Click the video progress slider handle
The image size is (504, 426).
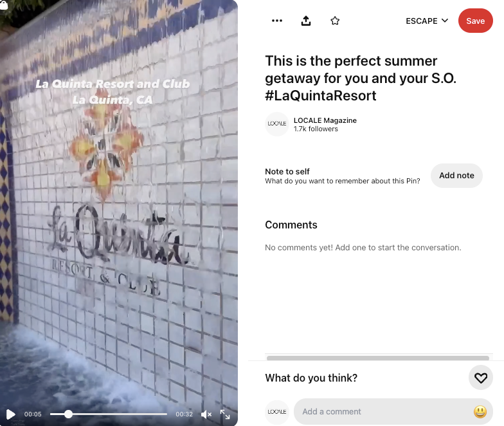[x=68, y=414]
